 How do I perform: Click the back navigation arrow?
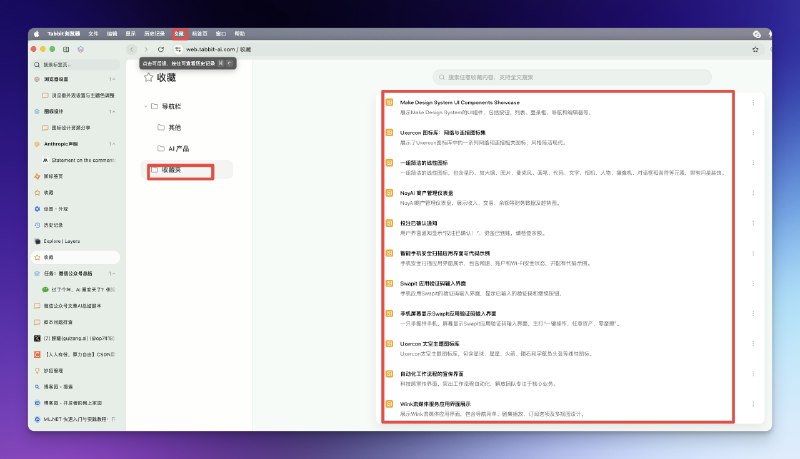pyautogui.click(x=131, y=48)
